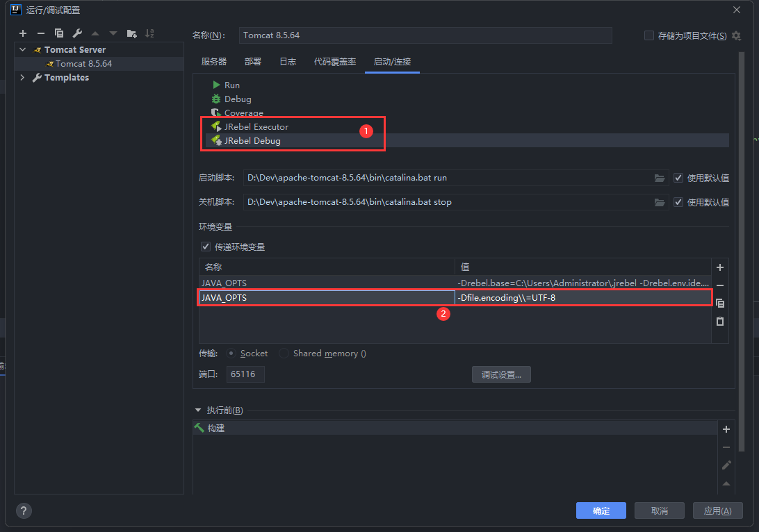Toggle 存储为项目文件 checkbox
The image size is (759, 532).
[649, 36]
